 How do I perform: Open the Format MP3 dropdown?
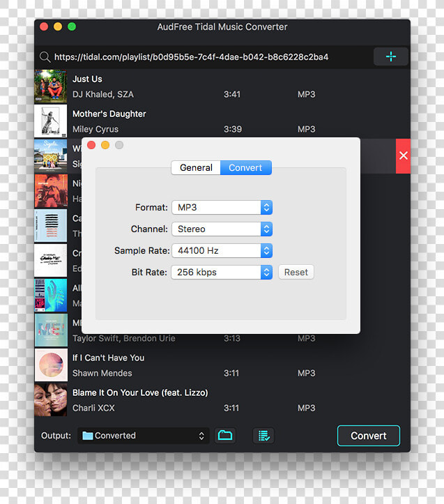222,207
